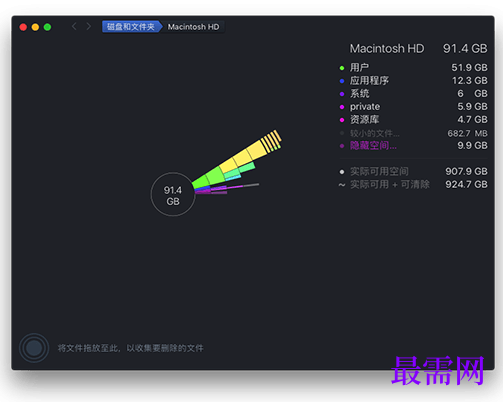Viewport: 503px width, 402px height.
Task: Click the 9.9 GB value
Action: [x=472, y=146]
